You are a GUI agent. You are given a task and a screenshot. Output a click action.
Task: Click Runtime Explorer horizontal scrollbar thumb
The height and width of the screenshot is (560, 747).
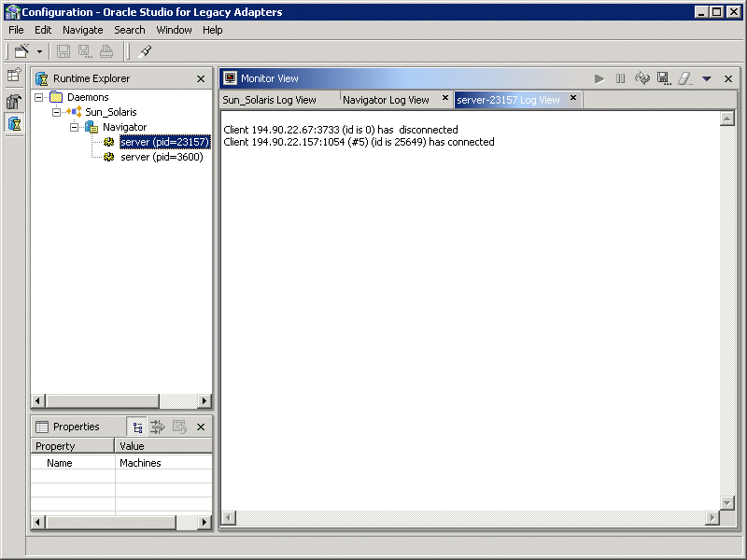(x=103, y=401)
